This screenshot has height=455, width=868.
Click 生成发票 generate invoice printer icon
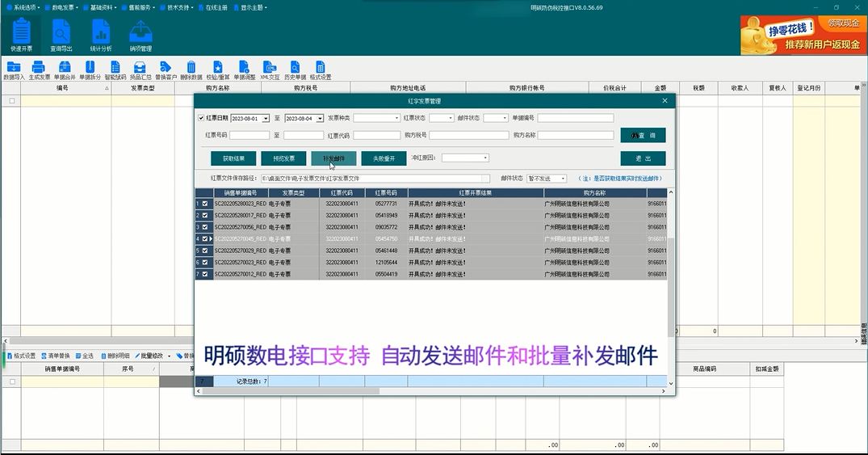pyautogui.click(x=39, y=70)
